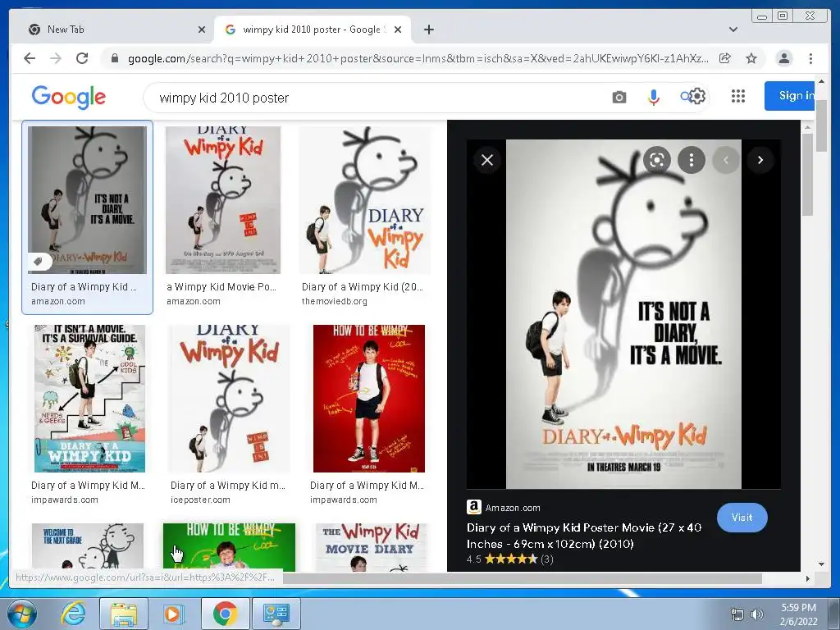The width and height of the screenshot is (840, 630).
Task: Open Windows Explorer from the taskbar
Action: pos(124,614)
